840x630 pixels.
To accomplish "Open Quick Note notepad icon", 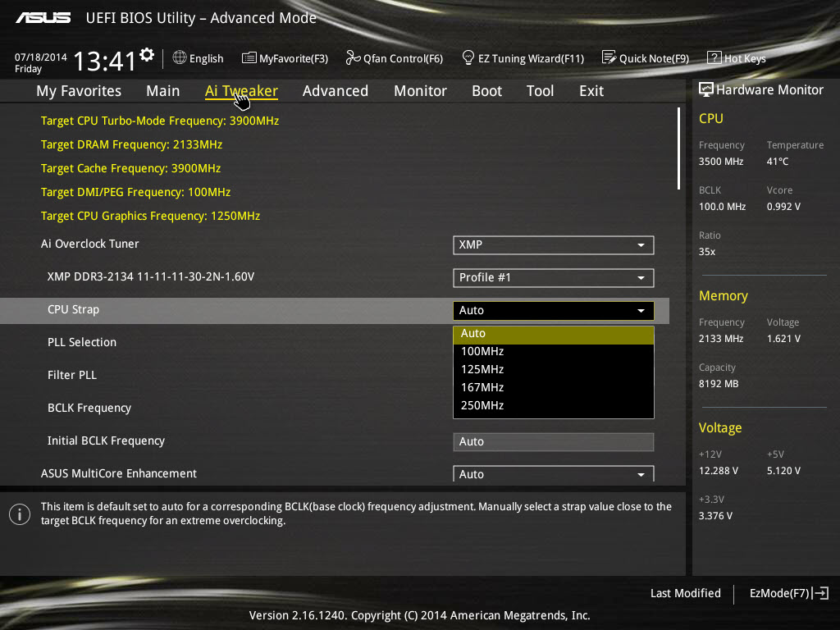I will [x=609, y=57].
